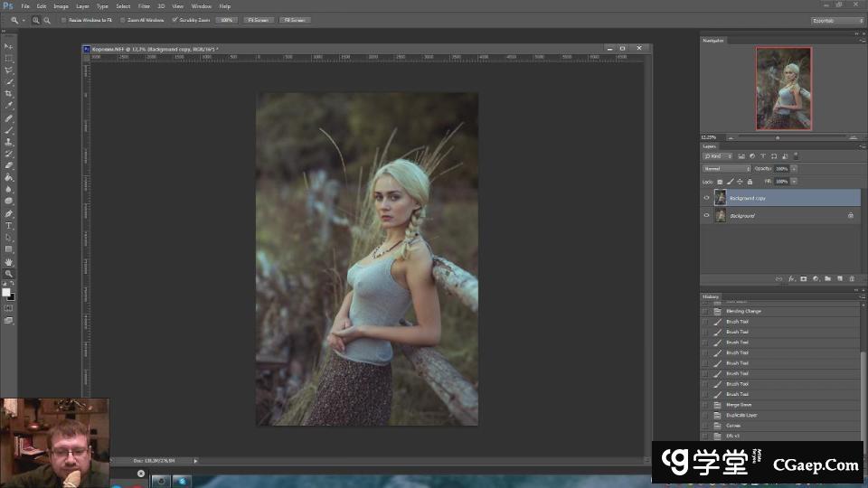The width and height of the screenshot is (868, 488).
Task: Click the layer effects fx icon
Action: [791, 278]
